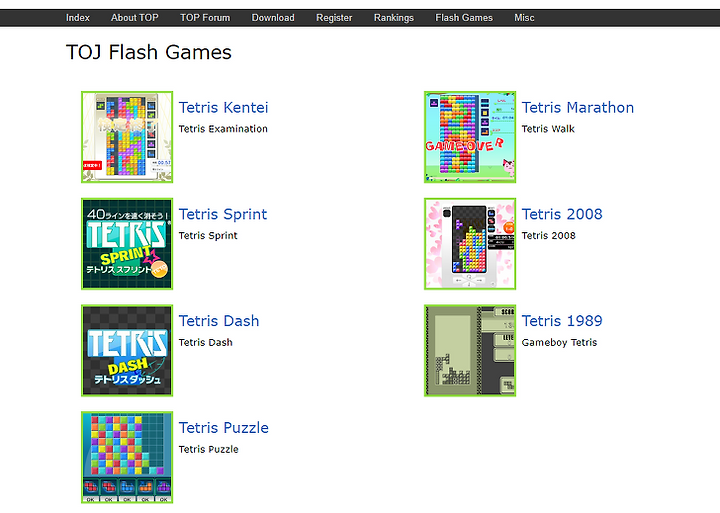Go to TOP Forum in navigation bar
The height and width of the screenshot is (513, 720).
click(x=205, y=18)
